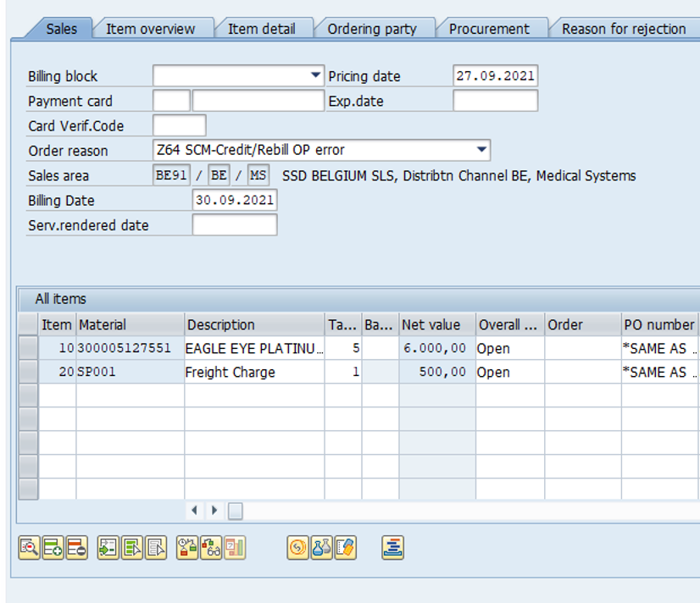Click the Billing Date field

tap(235, 200)
